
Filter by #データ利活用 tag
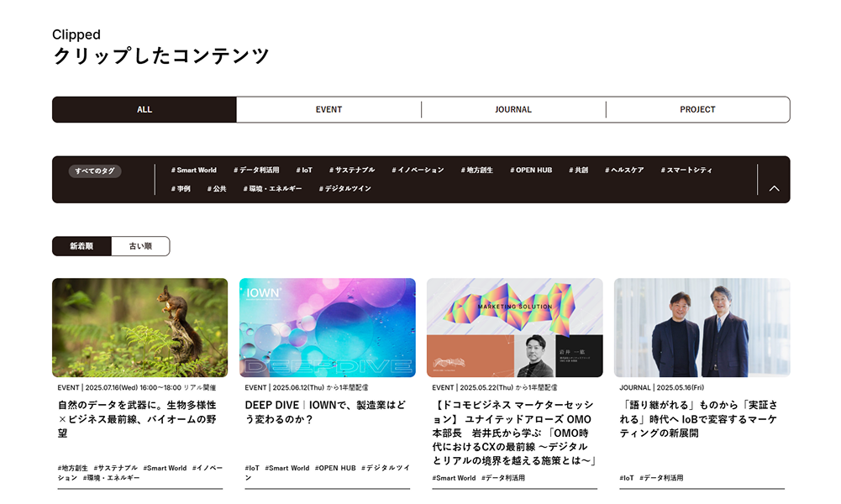(x=256, y=170)
